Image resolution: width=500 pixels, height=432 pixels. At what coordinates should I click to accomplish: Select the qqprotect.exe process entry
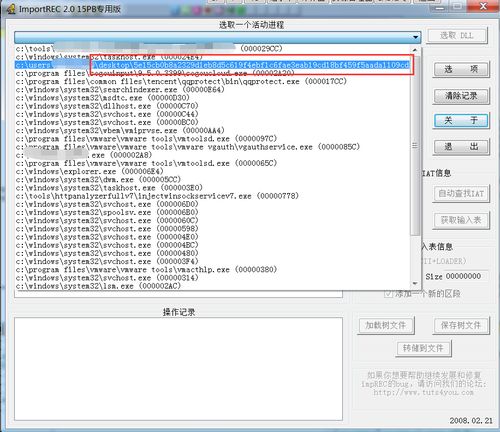click(181, 81)
